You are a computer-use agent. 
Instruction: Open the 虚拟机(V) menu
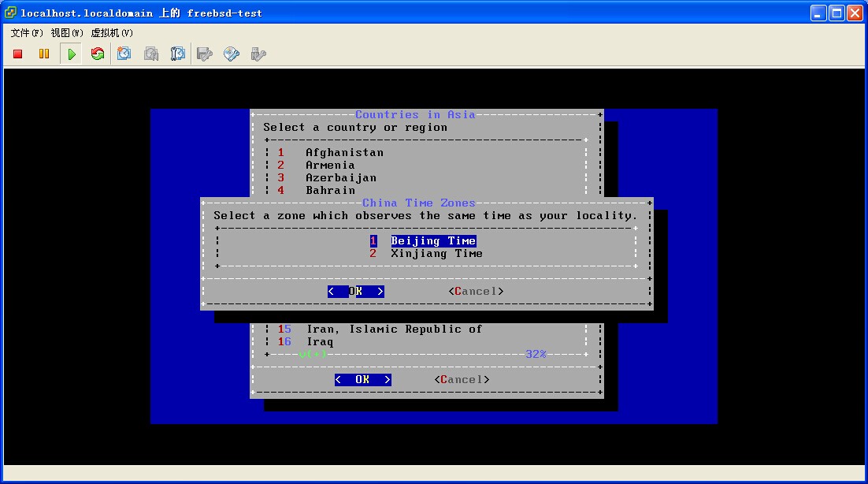(x=112, y=33)
